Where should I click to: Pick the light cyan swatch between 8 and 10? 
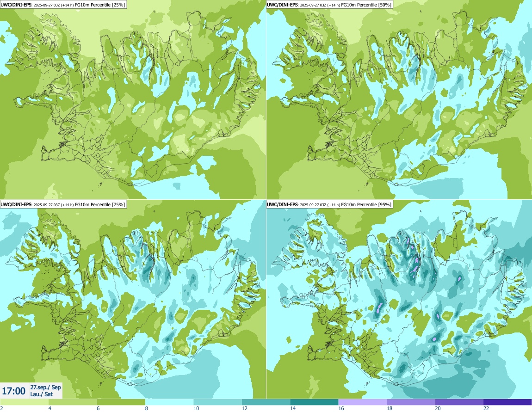pos(169,402)
